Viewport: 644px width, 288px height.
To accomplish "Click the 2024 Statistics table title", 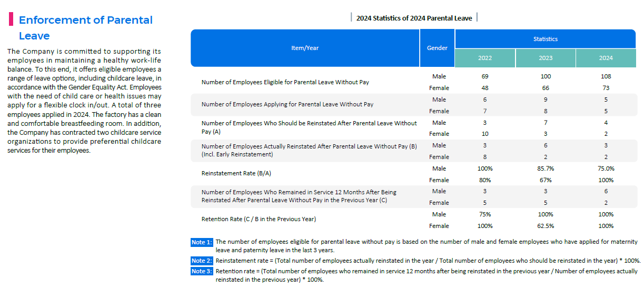I will [414, 18].
